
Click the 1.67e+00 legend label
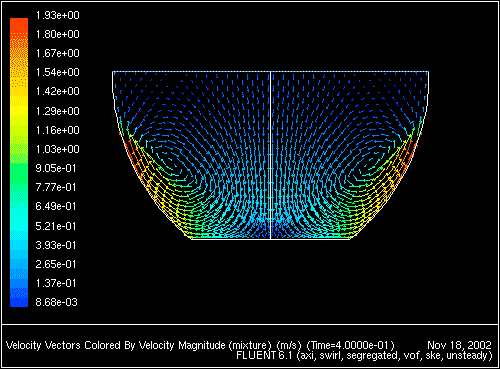pyautogui.click(x=58, y=53)
